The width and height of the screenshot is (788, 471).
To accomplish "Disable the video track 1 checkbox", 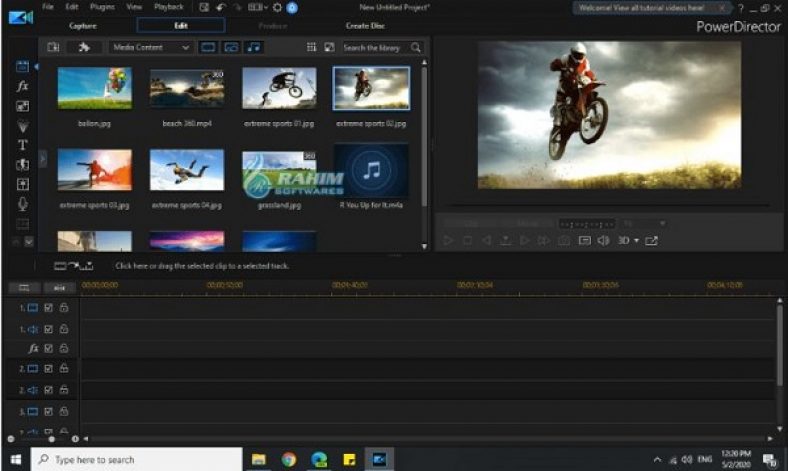I will [x=48, y=308].
